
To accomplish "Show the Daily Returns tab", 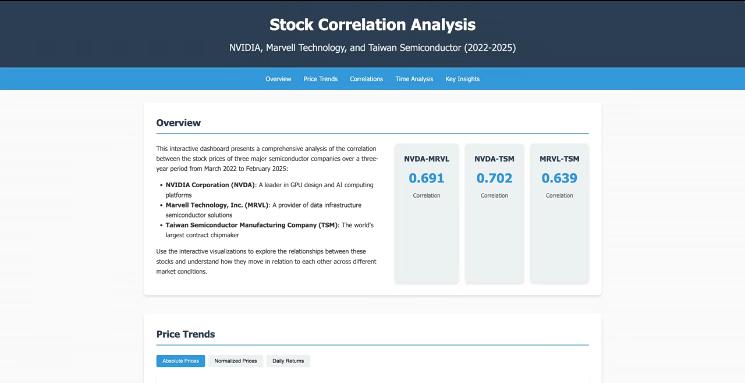I will coord(288,361).
